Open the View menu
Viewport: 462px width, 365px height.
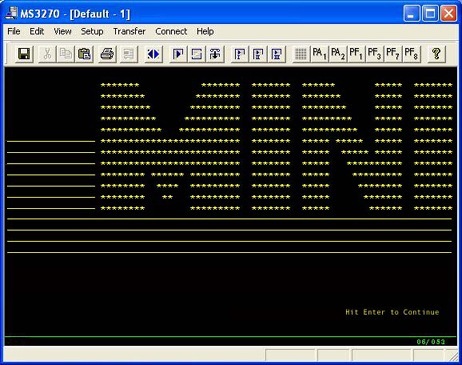62,31
